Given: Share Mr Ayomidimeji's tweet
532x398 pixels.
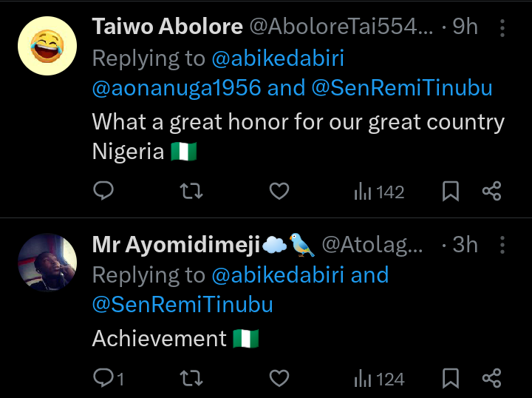Looking at the screenshot, I should point(492,380).
